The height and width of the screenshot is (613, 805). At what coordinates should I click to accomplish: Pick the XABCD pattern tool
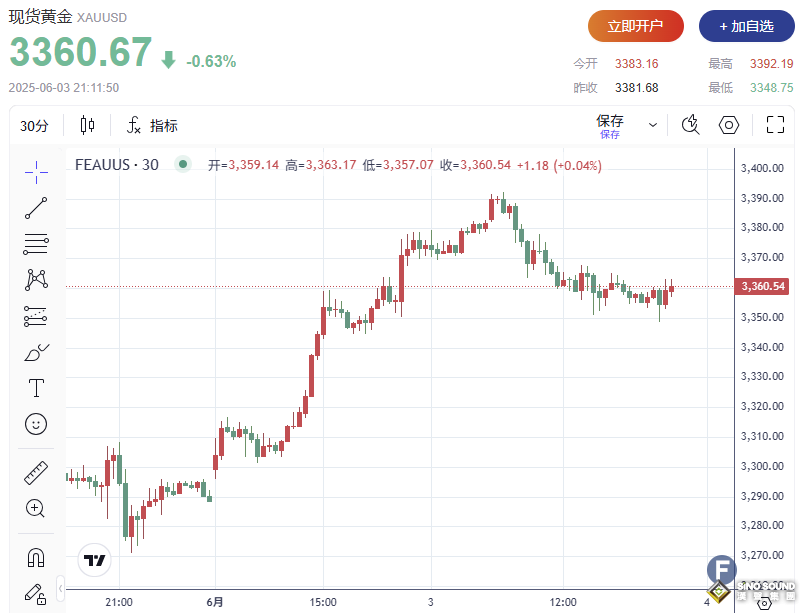pos(35,278)
